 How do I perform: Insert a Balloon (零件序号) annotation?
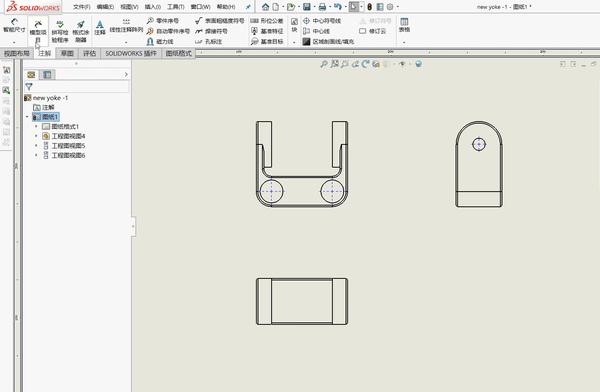pos(163,21)
